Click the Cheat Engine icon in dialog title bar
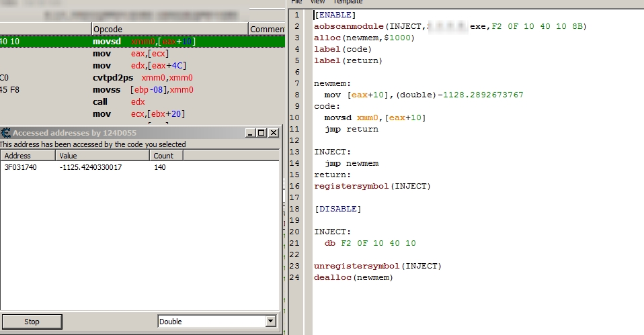This screenshot has height=335, width=644. [x=5, y=133]
